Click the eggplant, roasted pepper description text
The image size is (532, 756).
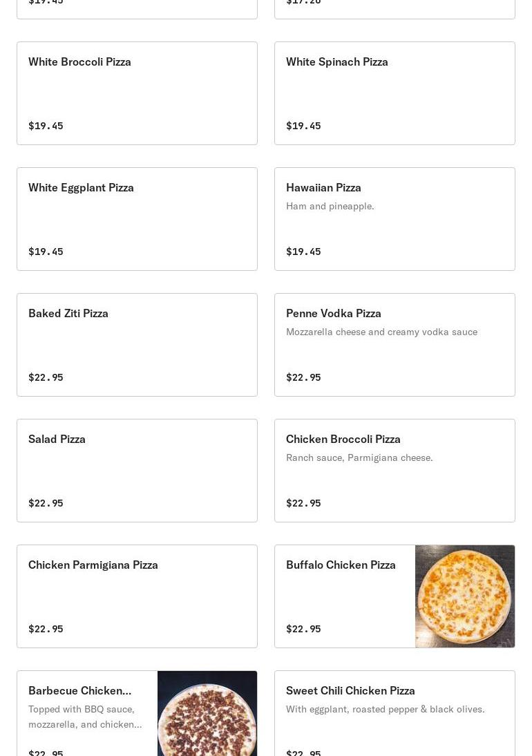[x=385, y=710]
